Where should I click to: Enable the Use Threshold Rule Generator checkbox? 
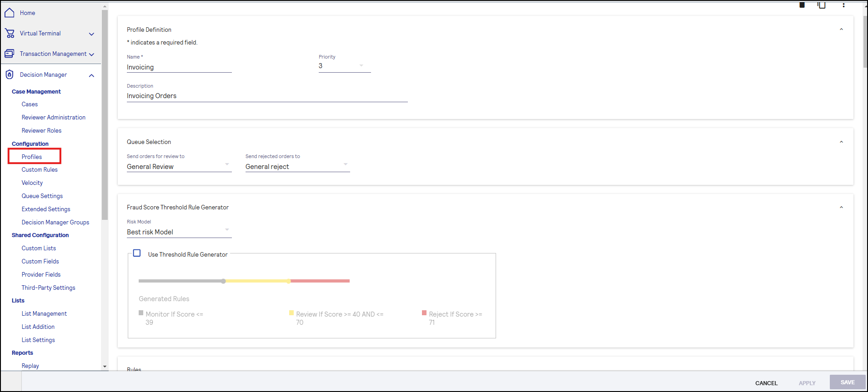[x=137, y=253]
